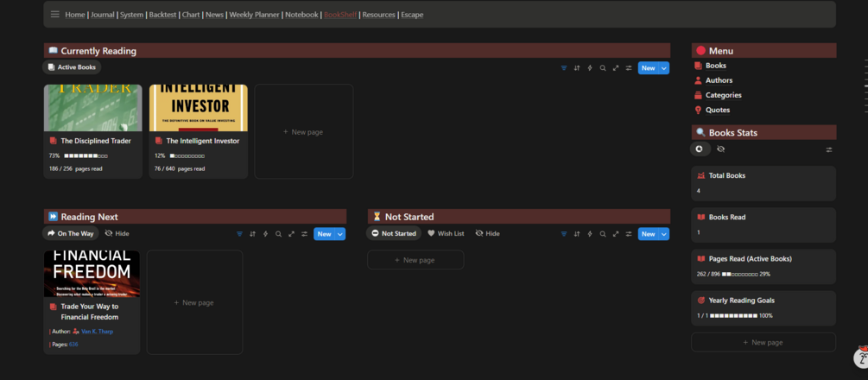Open the Categories menu link

point(724,95)
